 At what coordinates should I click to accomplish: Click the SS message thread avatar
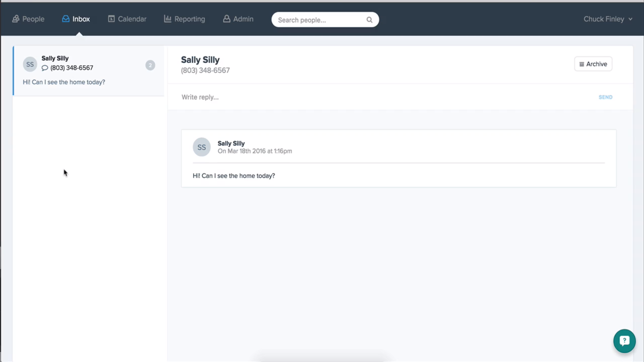point(30,64)
